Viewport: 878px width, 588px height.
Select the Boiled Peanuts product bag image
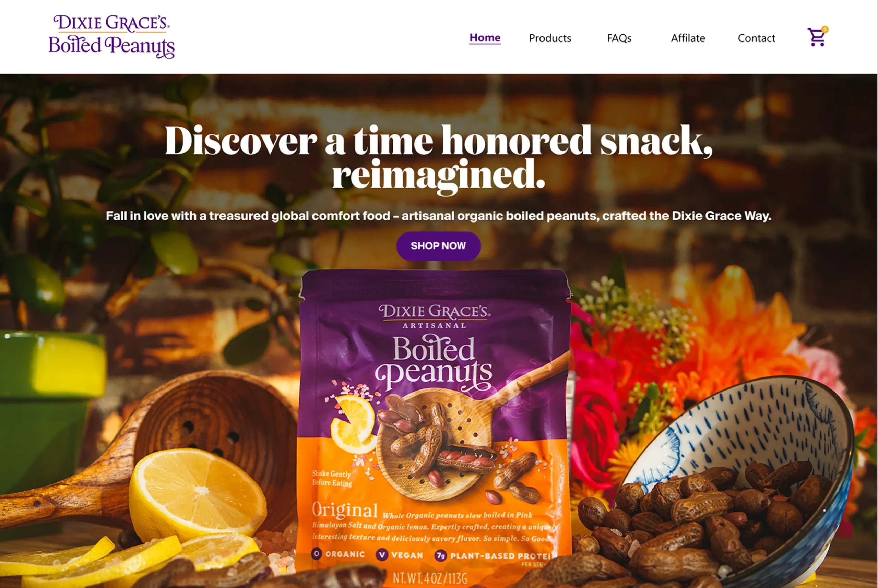[435, 428]
